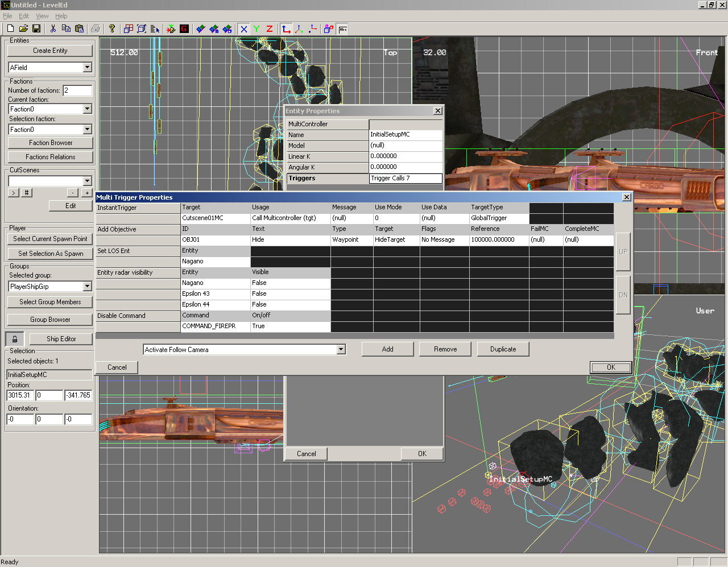Click the dotted axis with red arrow icon
The width and height of the screenshot is (728, 567).
click(x=312, y=29)
